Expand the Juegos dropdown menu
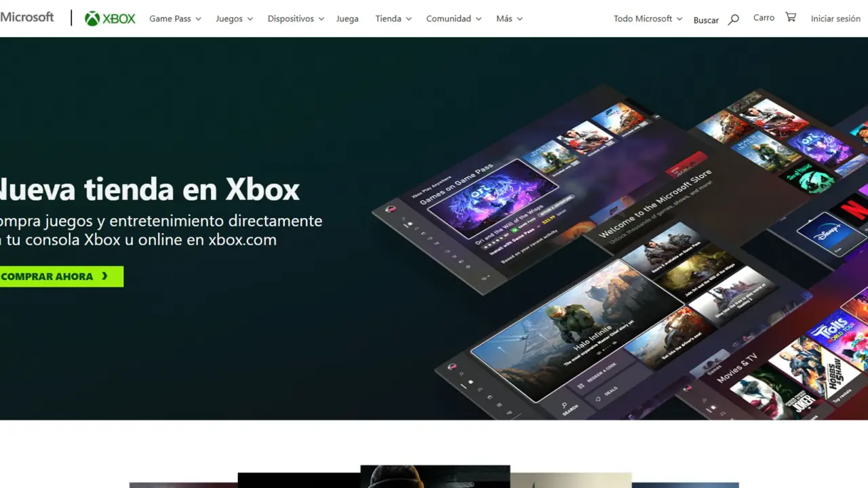868x488 pixels. pos(234,19)
